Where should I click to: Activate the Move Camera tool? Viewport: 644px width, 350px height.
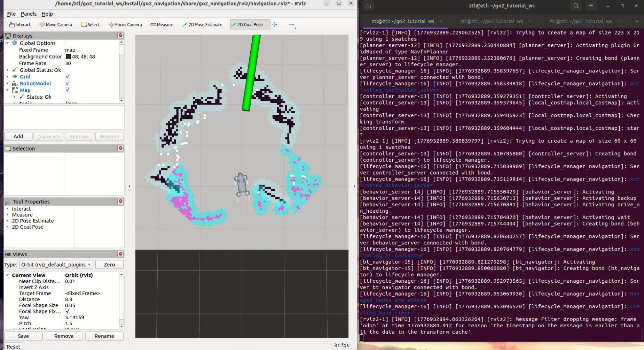pos(56,24)
